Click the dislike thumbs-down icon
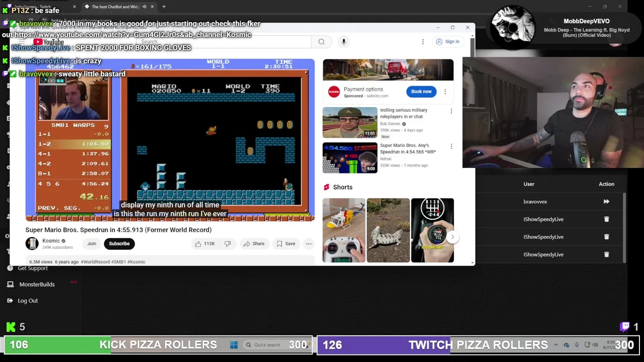The width and height of the screenshot is (644, 362). [227, 244]
